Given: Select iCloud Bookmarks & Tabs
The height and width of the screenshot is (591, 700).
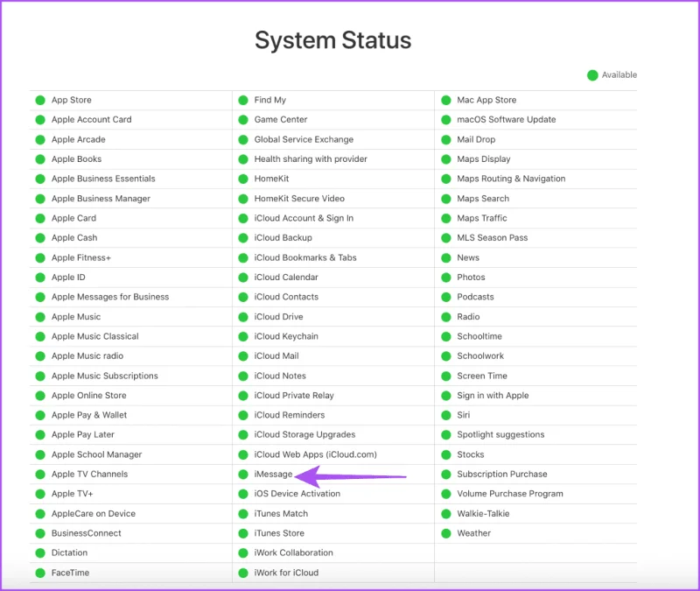Looking at the screenshot, I should pyautogui.click(x=305, y=257).
